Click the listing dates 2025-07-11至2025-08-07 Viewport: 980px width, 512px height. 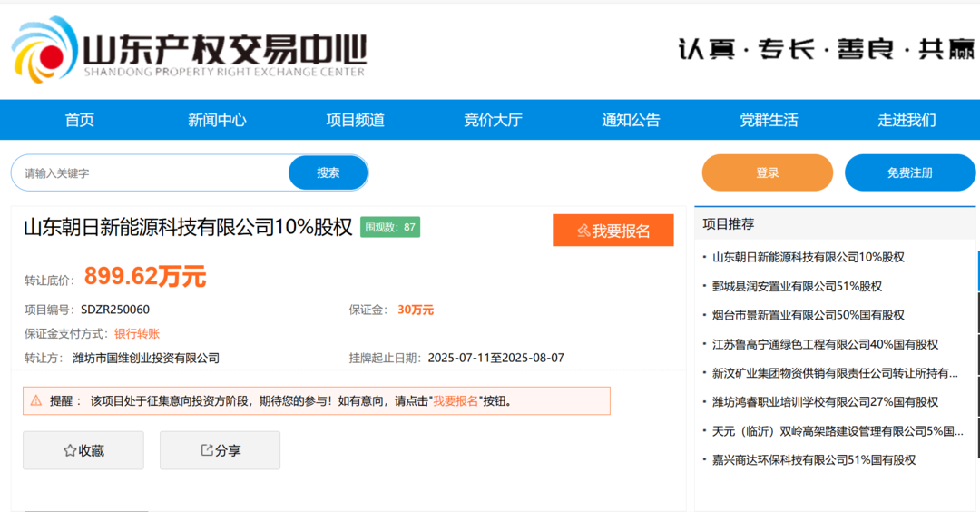pyautogui.click(x=495, y=359)
